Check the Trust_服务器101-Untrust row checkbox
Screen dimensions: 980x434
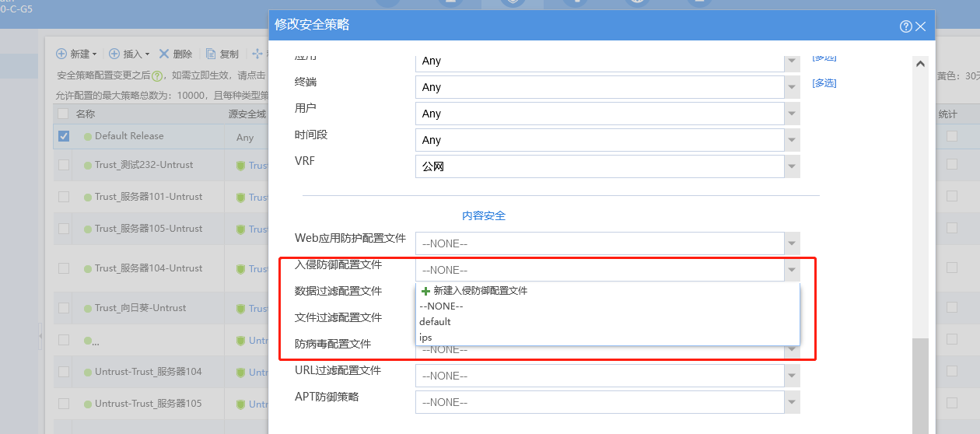pyautogui.click(x=64, y=197)
